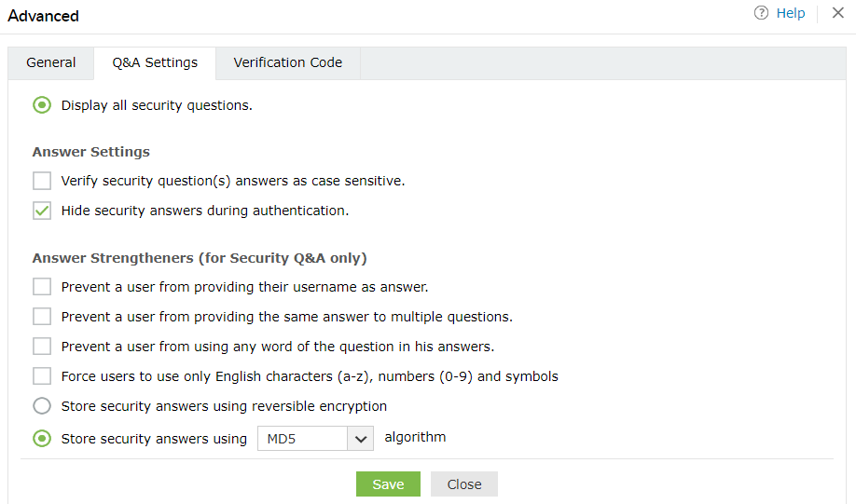Screen dimensions: 856x504
Task: Check Force users to use English characters
Action: point(42,376)
